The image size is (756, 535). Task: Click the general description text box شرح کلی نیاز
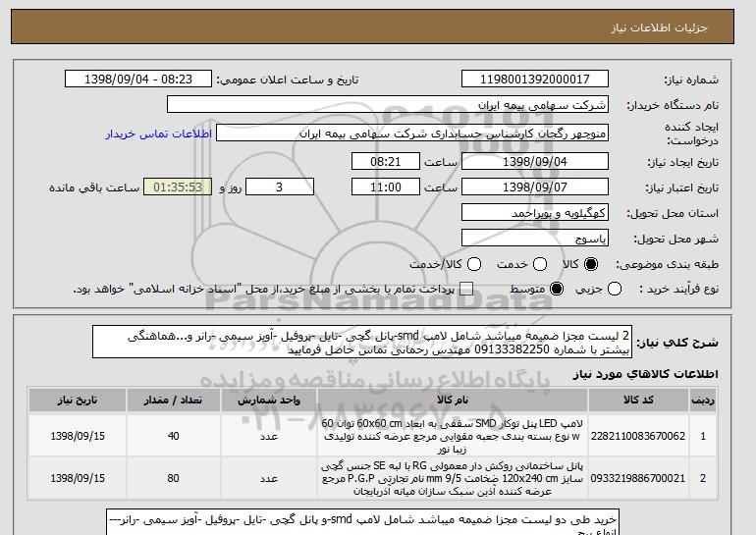point(362,342)
